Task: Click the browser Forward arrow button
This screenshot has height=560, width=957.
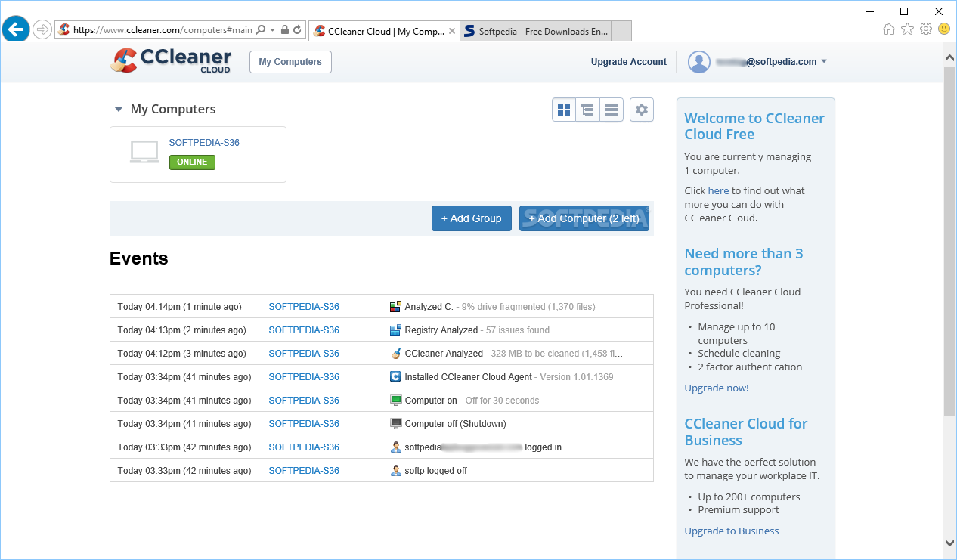Action: (42, 30)
